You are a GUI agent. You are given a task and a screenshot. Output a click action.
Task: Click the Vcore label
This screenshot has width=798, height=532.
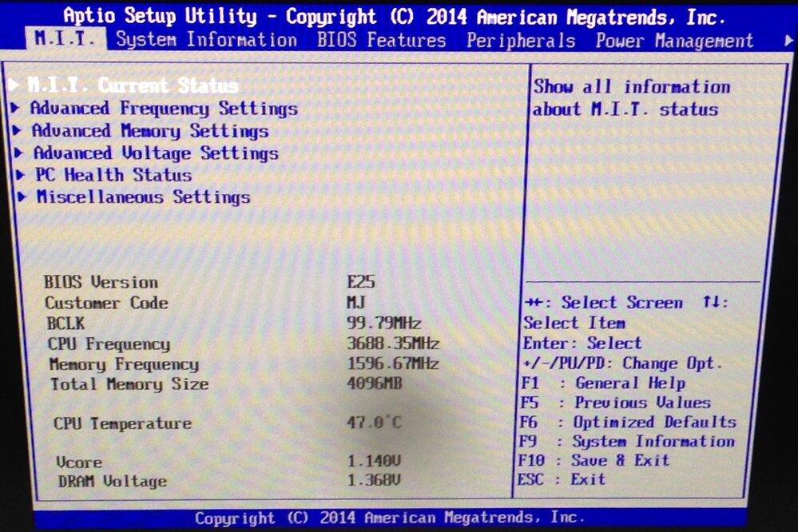[x=79, y=463]
